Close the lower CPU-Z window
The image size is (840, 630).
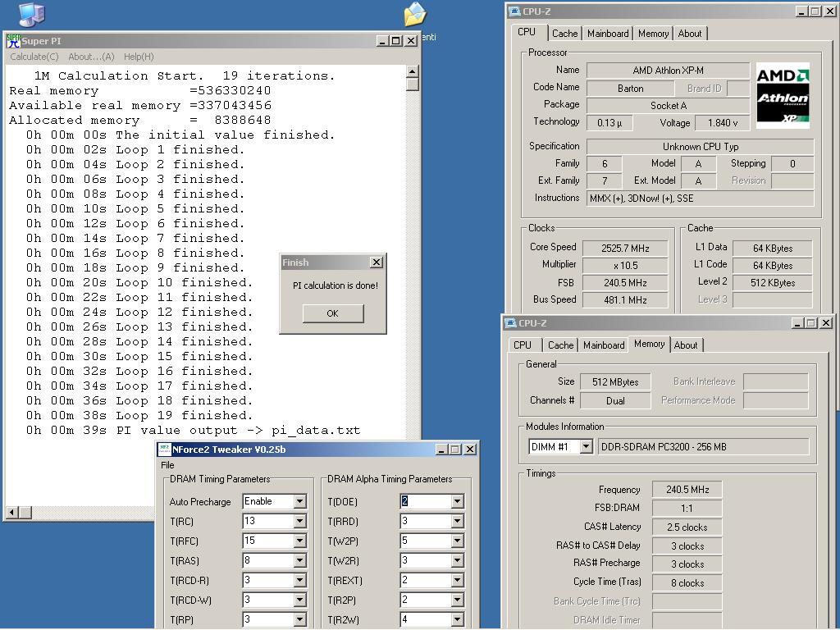pyautogui.click(x=826, y=322)
